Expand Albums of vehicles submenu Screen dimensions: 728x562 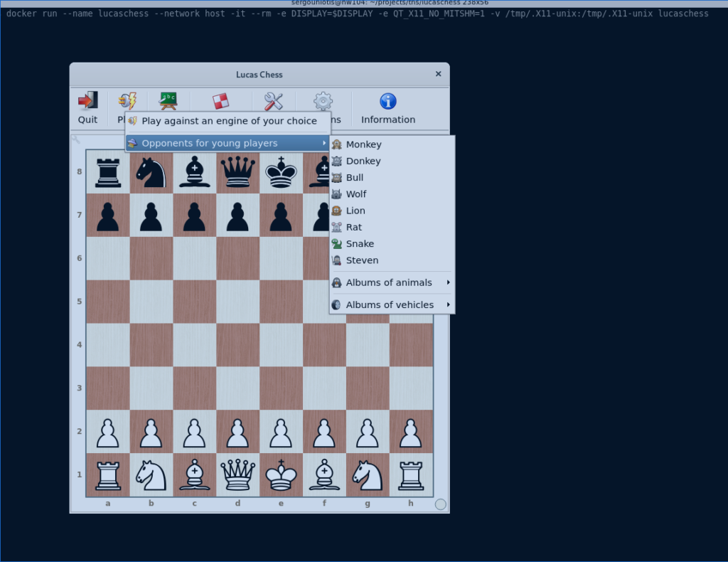tap(392, 304)
